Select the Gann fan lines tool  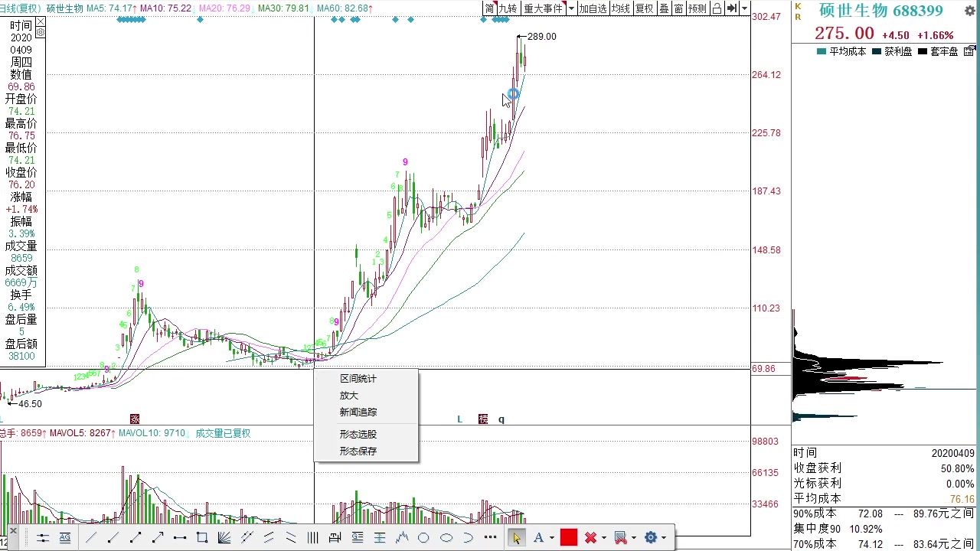[x=224, y=538]
